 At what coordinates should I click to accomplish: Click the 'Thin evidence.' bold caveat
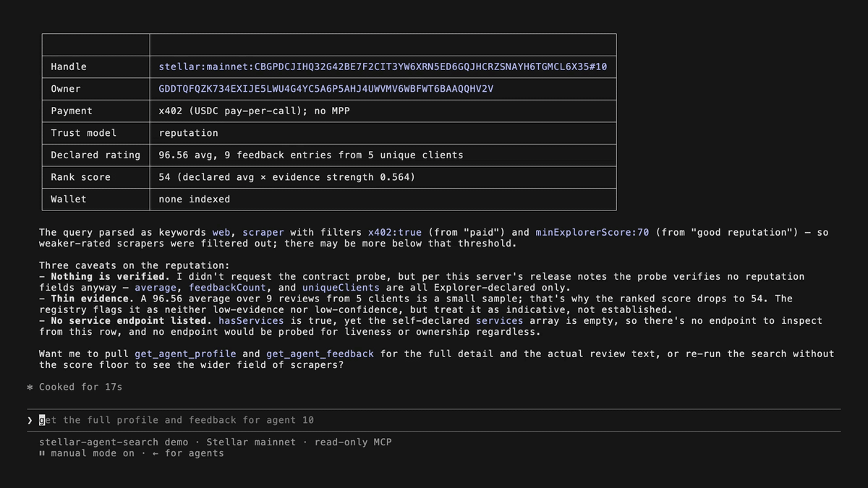[93, 299]
